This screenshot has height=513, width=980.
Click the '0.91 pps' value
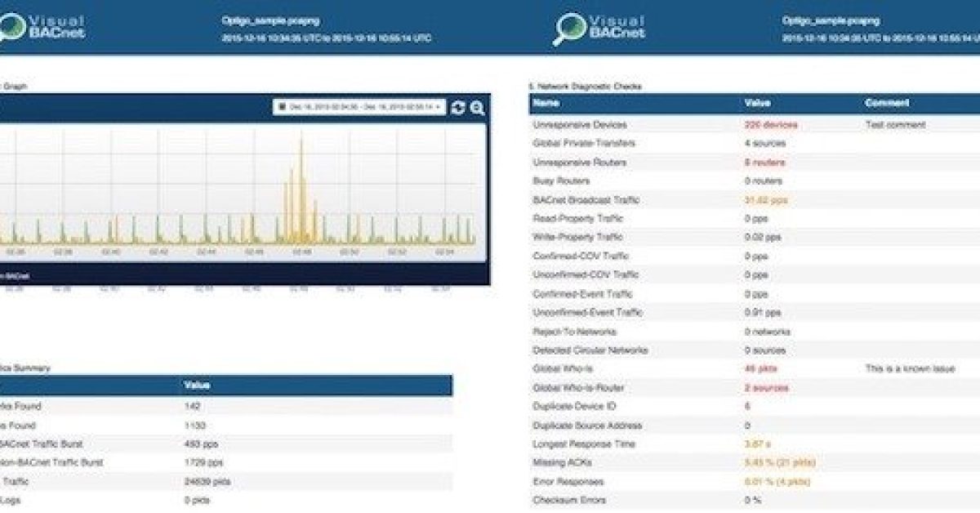point(763,313)
